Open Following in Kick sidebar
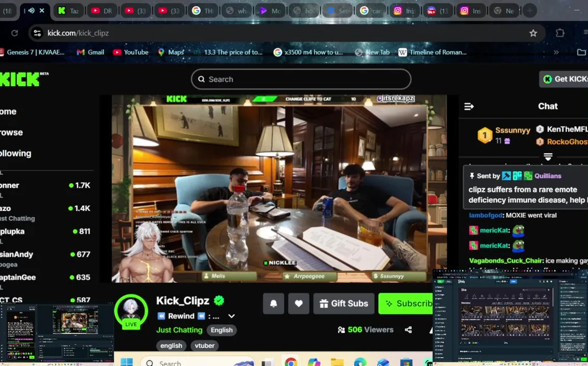The width and height of the screenshot is (588, 366). pyautogui.click(x=15, y=153)
